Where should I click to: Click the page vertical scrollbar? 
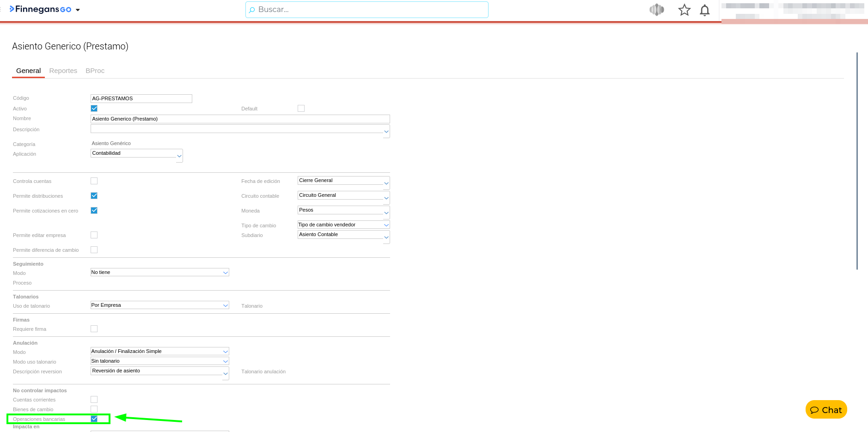[857, 161]
